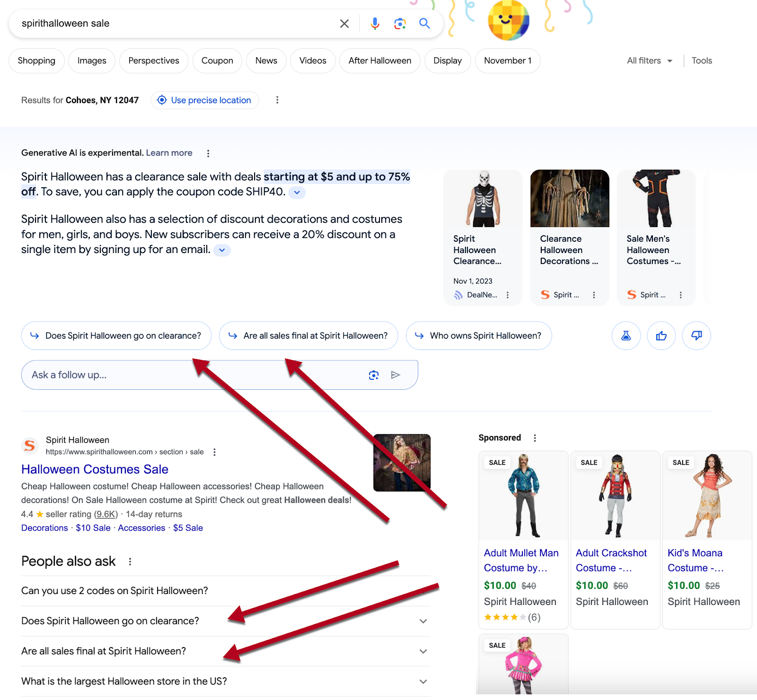The image size is (757, 700).
Task: Open the Halloween Costumes Sale result thumbnail
Action: pyautogui.click(x=402, y=463)
